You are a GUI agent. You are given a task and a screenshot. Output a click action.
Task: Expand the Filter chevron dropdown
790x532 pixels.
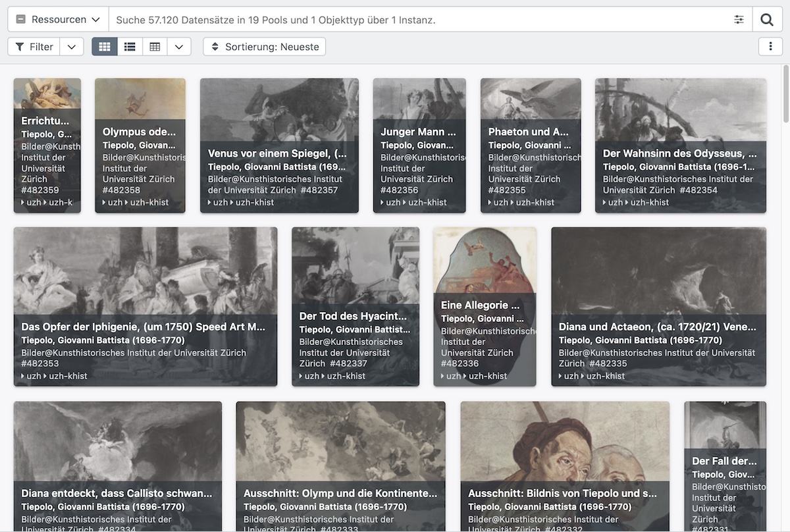(x=72, y=47)
